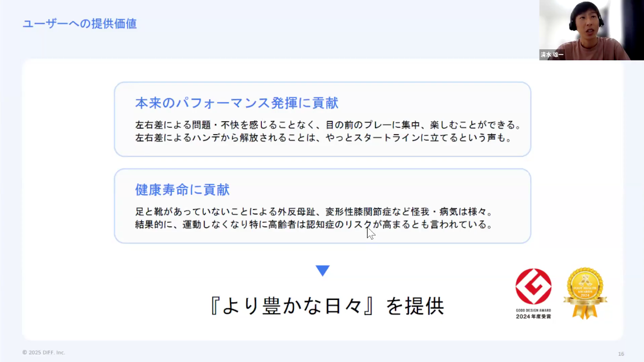Click the ribbon tails of the gold medal

[585, 311]
